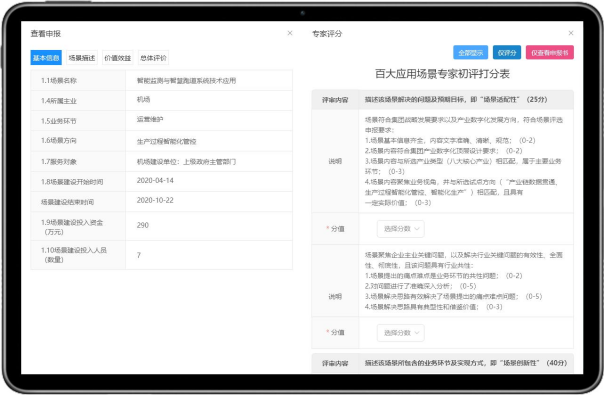Click the 全部显示 button

tap(470, 53)
